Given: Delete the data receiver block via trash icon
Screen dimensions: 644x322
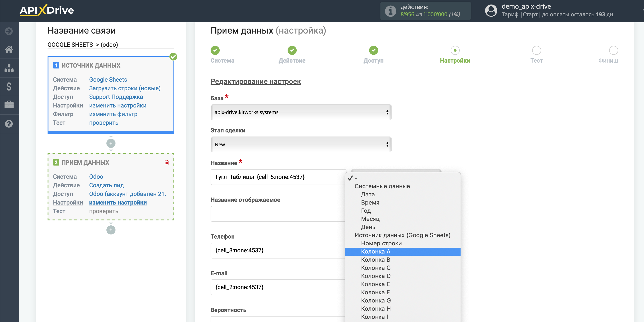Looking at the screenshot, I should (x=166, y=163).
